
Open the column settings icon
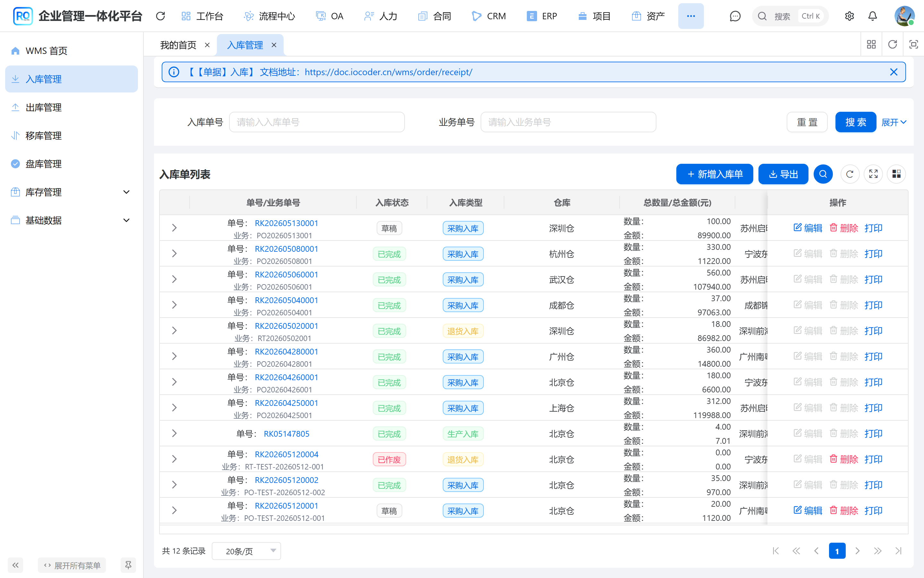click(x=896, y=174)
